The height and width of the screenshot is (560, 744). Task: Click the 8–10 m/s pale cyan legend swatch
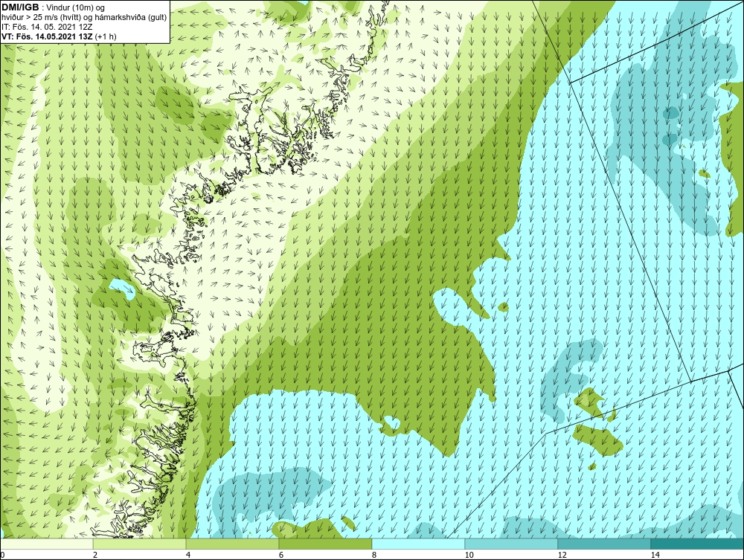tap(418, 544)
